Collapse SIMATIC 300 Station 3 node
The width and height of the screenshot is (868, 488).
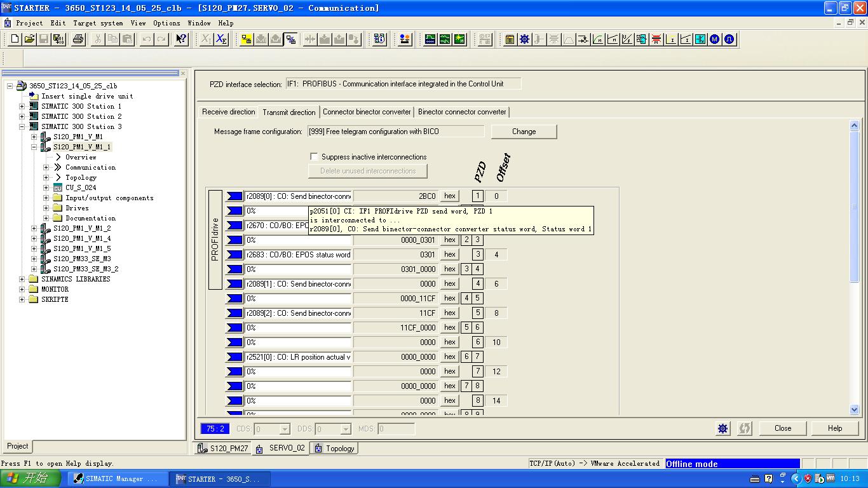22,126
